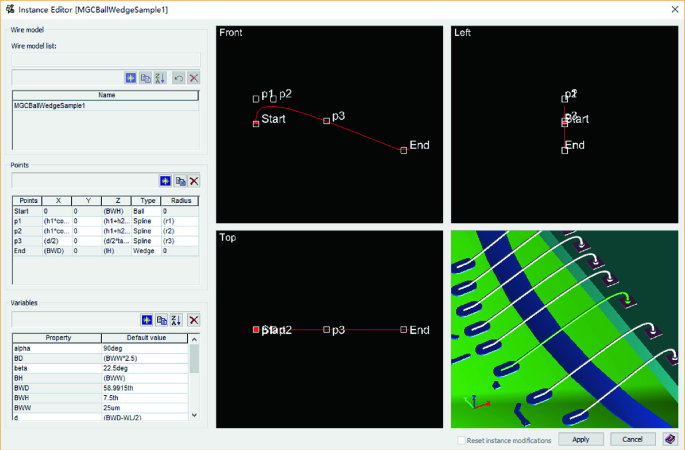The width and height of the screenshot is (685, 450).
Task: Add a new wire model to list
Action: 130,78
